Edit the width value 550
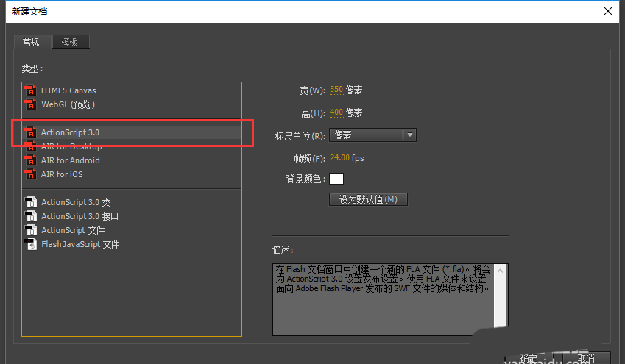This screenshot has height=364, width=625. 336,90
